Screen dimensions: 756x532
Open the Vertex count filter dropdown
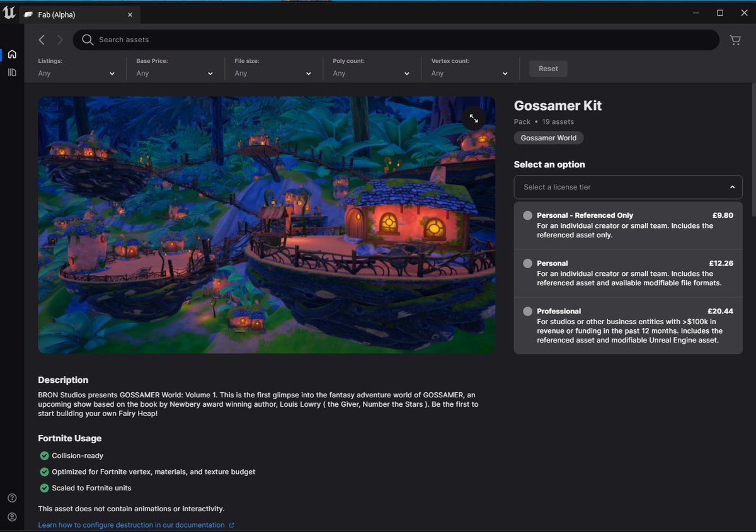[470, 67]
